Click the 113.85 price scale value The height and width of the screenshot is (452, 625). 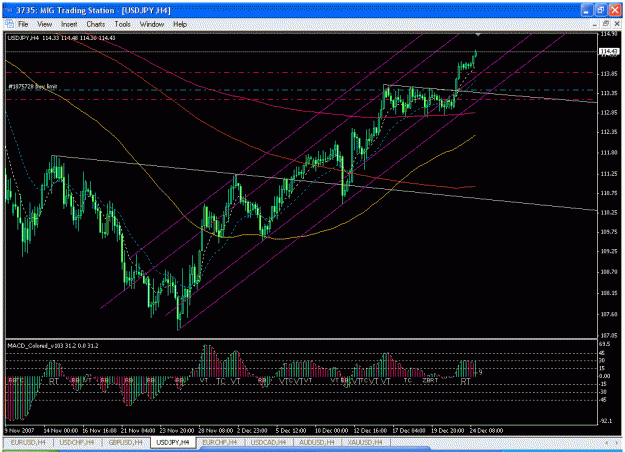click(x=609, y=74)
